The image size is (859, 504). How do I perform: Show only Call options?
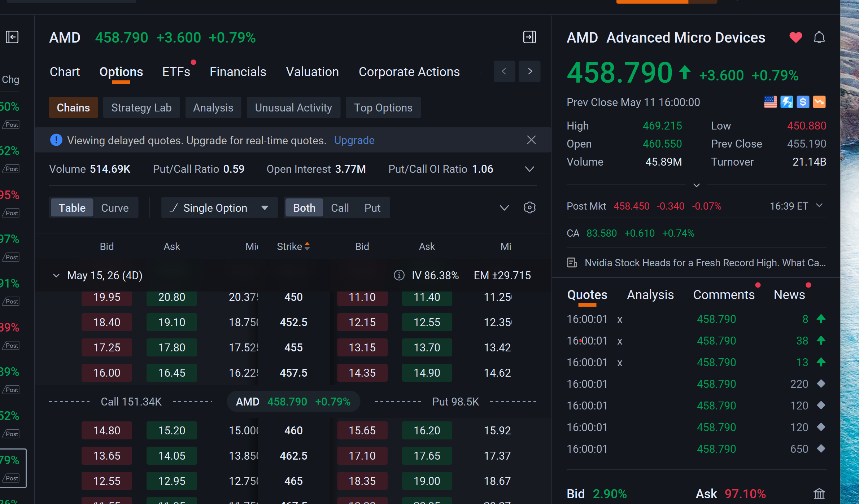click(x=340, y=208)
